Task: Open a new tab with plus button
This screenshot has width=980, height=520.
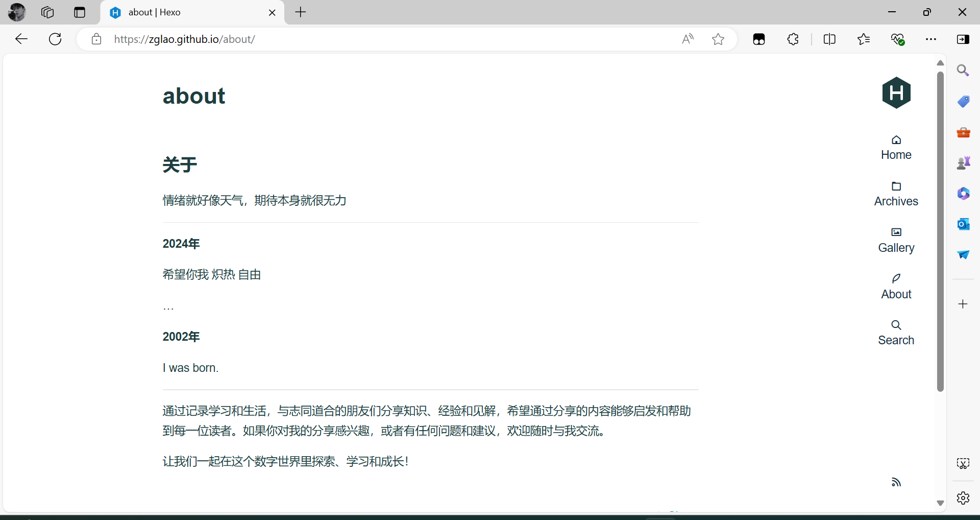Action: click(x=301, y=12)
